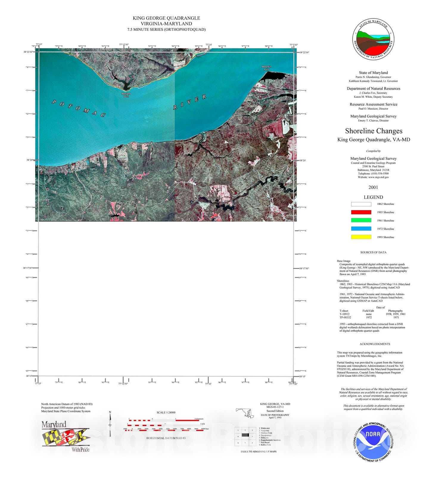The height and width of the screenshot is (477, 448).
Task: Click 'Widewater' in adjoining maps list
Action: [x=265, y=428]
